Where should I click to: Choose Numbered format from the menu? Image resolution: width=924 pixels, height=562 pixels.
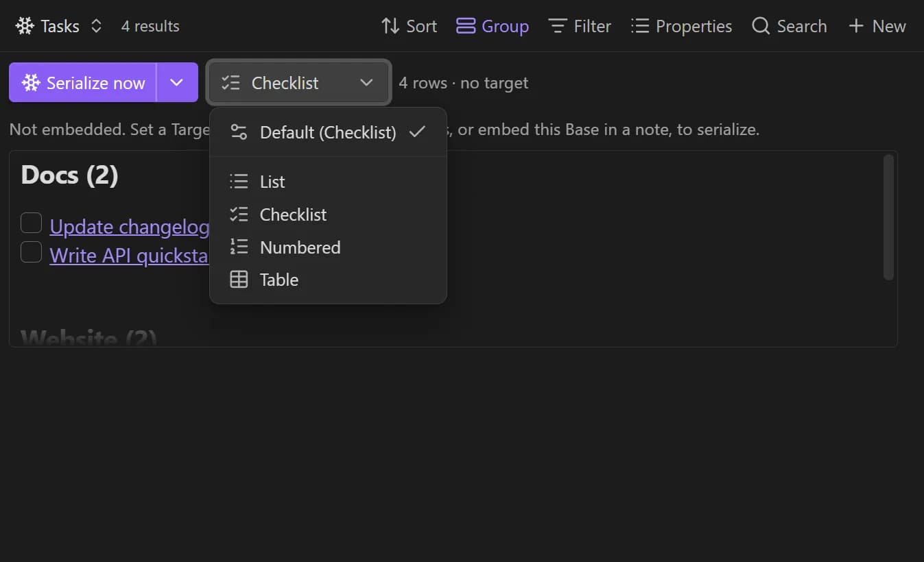coord(328,247)
